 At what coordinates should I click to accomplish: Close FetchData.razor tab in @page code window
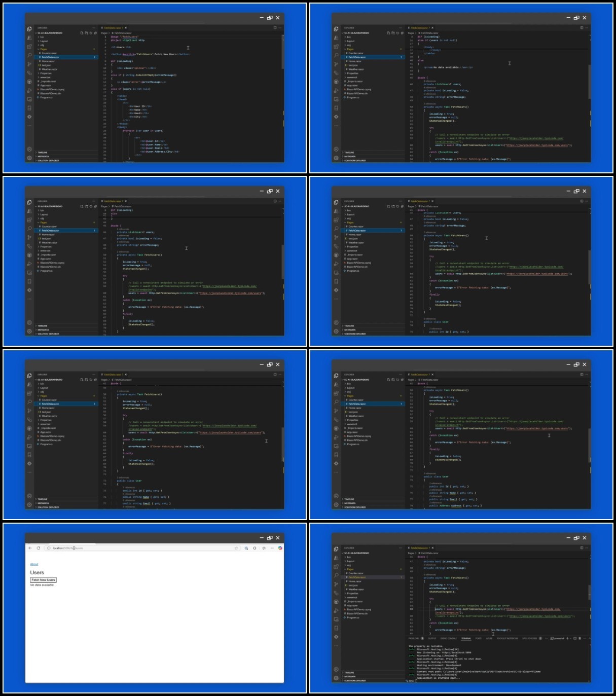pos(126,28)
